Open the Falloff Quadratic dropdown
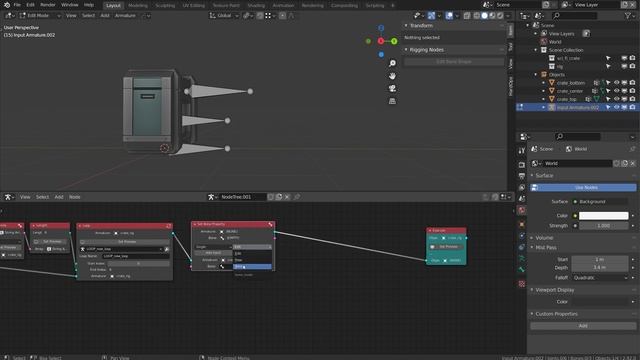The height and width of the screenshot is (360, 640). [600, 278]
